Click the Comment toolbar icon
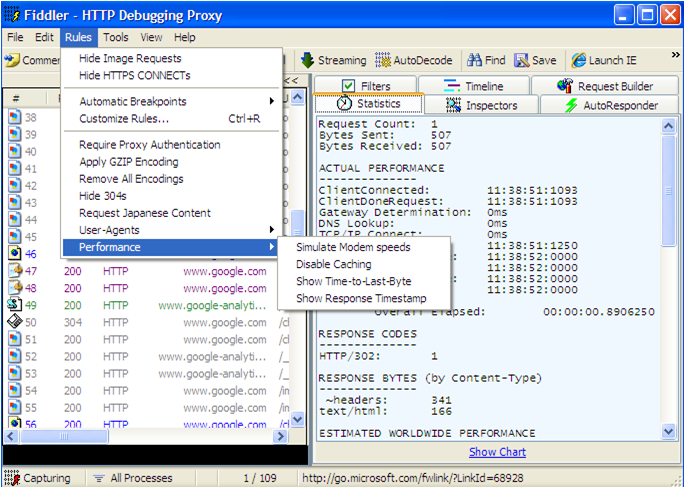Viewport: 685px width, 488px height. coord(12,60)
